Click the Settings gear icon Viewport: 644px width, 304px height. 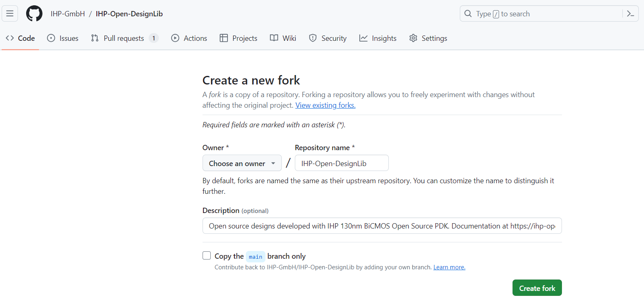pyautogui.click(x=413, y=38)
